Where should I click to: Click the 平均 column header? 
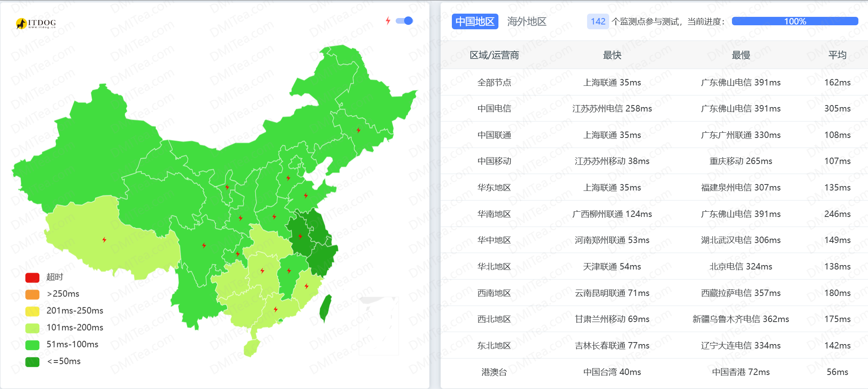pyautogui.click(x=838, y=55)
